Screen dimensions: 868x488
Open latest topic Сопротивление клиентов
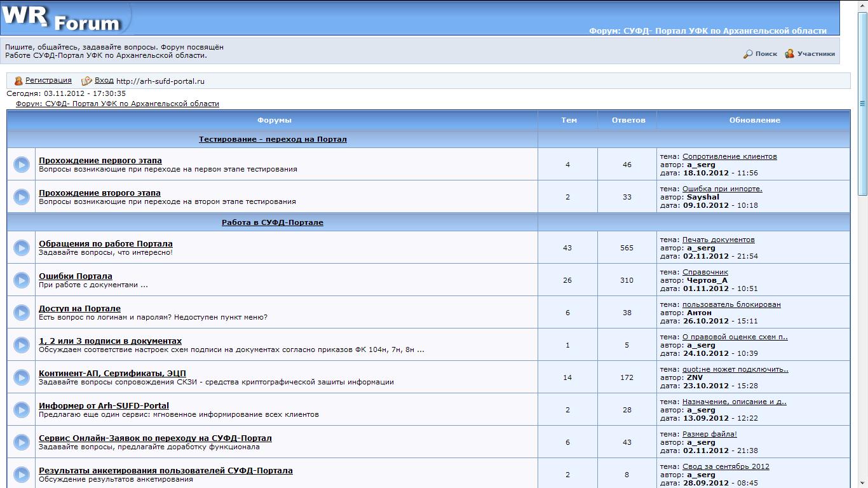pos(729,156)
